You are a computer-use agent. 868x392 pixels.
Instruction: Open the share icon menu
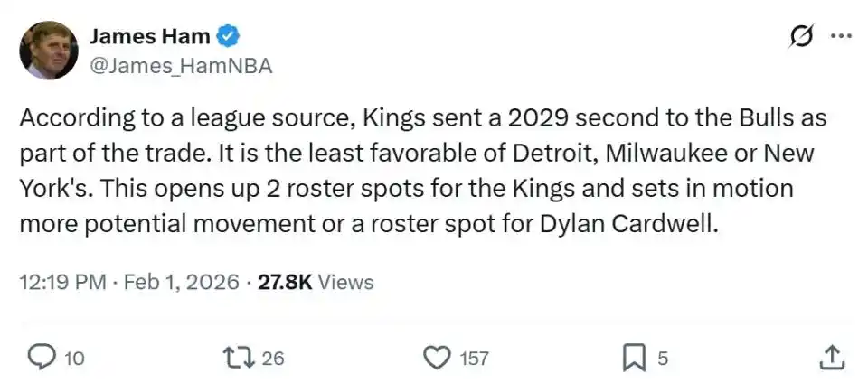point(831,359)
